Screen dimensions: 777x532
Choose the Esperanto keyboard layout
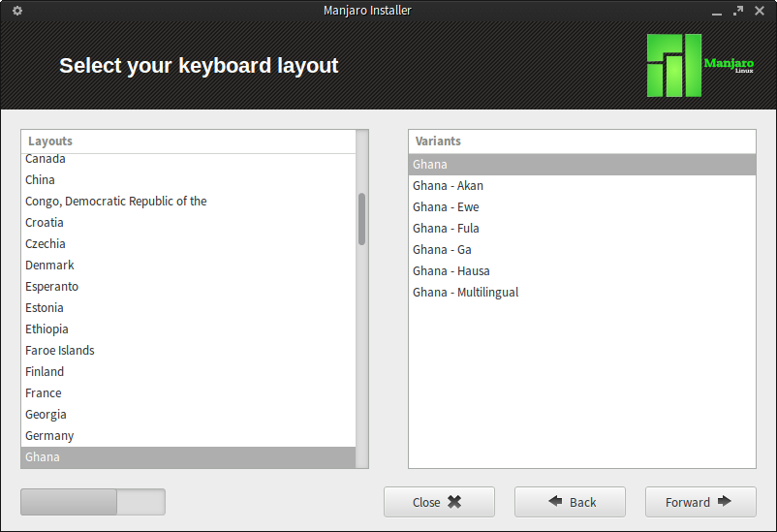coord(188,286)
